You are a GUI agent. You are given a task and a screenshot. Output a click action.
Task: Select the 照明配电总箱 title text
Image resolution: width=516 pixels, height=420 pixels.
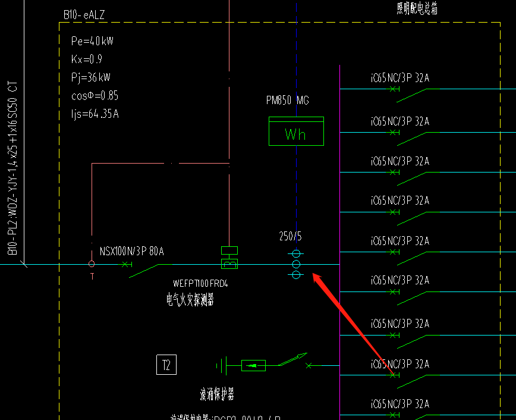click(417, 8)
